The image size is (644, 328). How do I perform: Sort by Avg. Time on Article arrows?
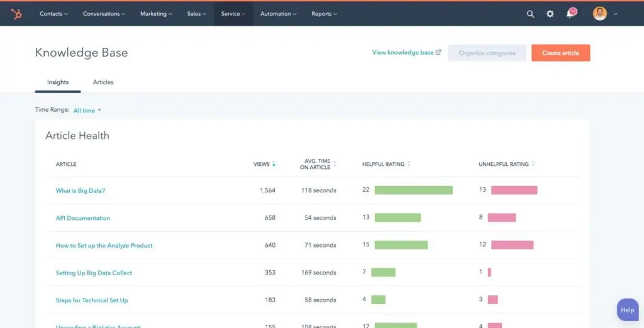coord(335,164)
